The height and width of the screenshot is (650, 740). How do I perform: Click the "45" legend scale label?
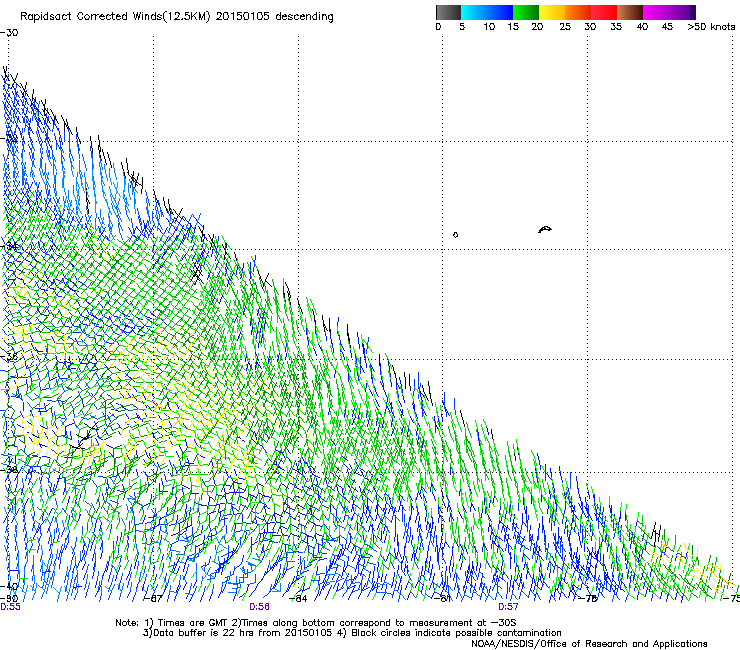(x=667, y=27)
